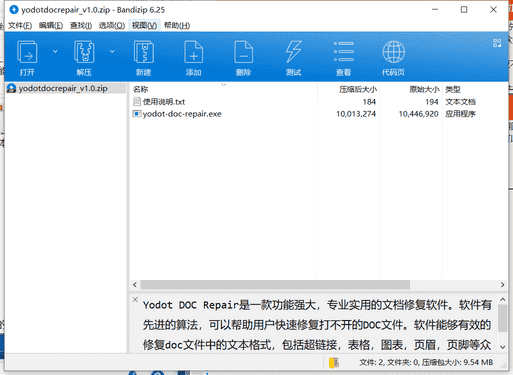The image size is (513, 375).
Task: Click the exe icon of yodot-doc-repair.exe
Action: (x=137, y=114)
